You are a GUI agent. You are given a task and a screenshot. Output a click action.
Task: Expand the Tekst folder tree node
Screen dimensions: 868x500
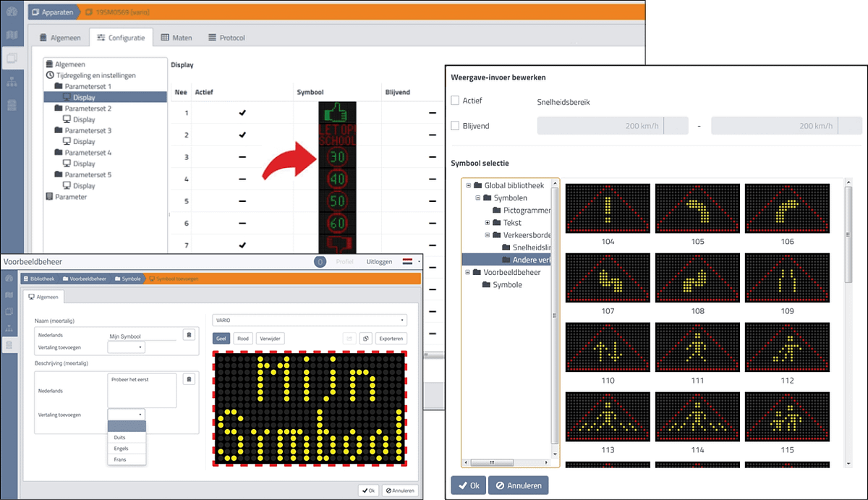[x=488, y=222]
